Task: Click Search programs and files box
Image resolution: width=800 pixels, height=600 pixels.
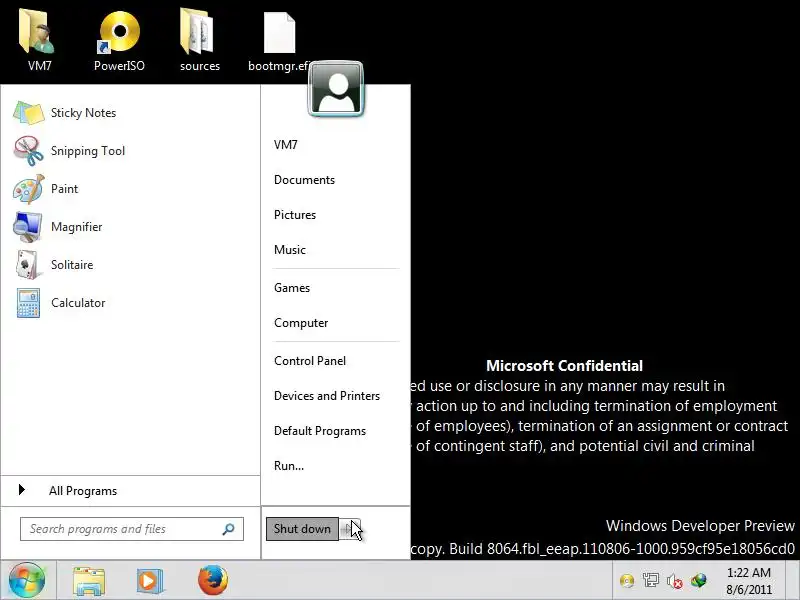Action: [132, 529]
